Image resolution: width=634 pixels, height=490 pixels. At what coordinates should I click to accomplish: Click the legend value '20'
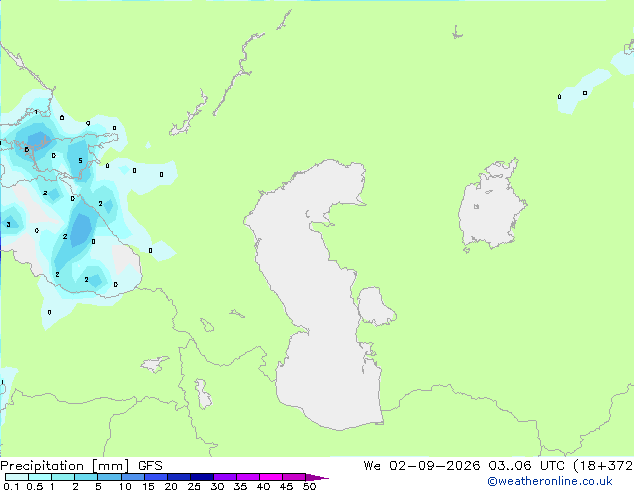pyautogui.click(x=171, y=486)
